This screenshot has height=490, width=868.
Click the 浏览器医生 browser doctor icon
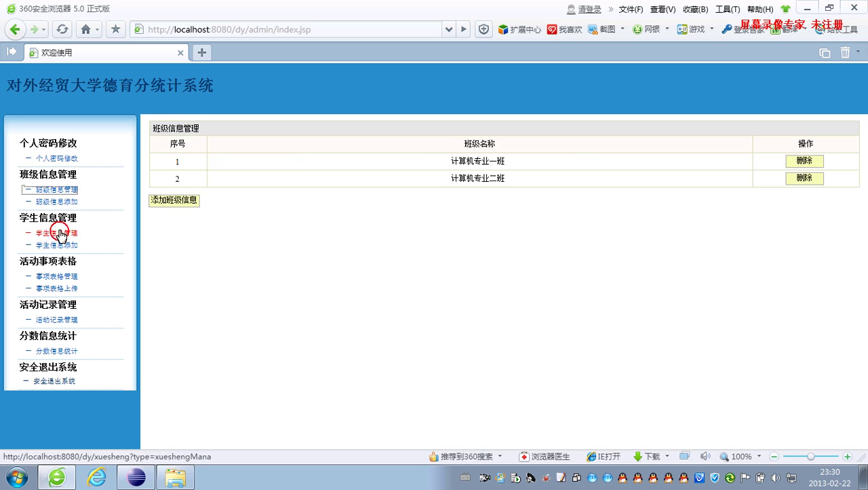[x=545, y=457]
